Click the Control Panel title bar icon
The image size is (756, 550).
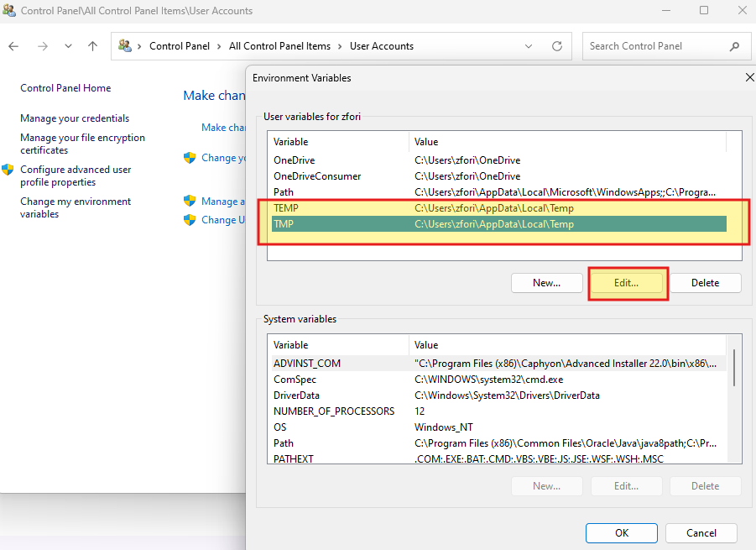pyautogui.click(x=9, y=11)
